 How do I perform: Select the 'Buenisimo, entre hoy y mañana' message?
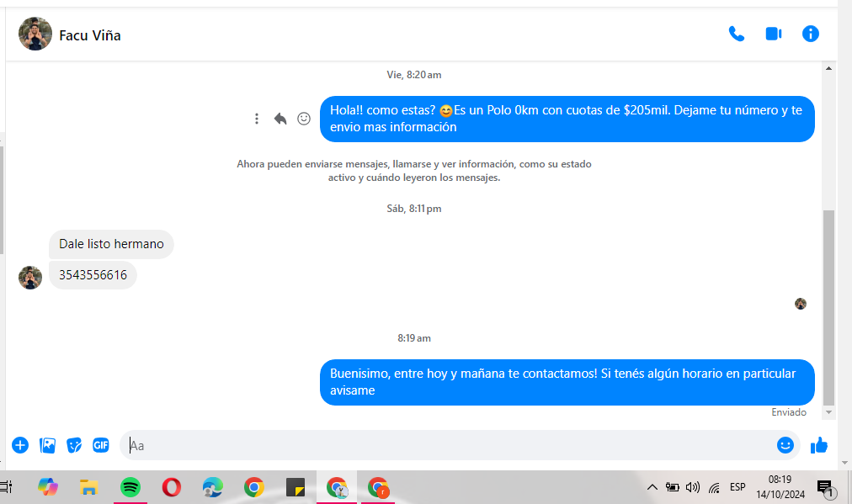pyautogui.click(x=567, y=382)
